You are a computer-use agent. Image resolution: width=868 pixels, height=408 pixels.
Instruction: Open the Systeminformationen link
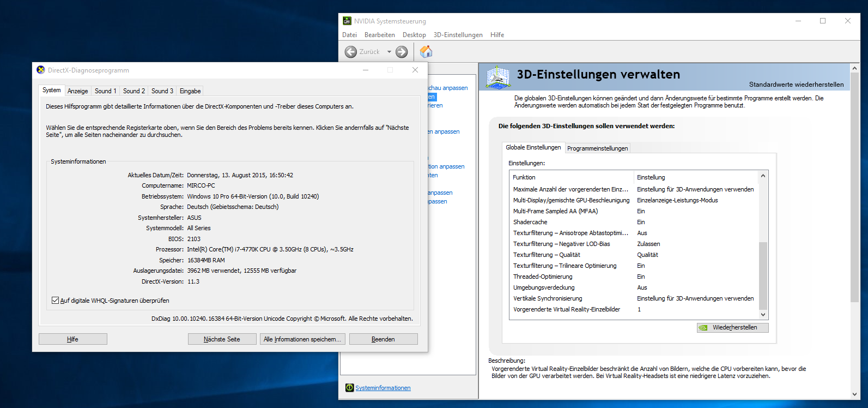383,388
